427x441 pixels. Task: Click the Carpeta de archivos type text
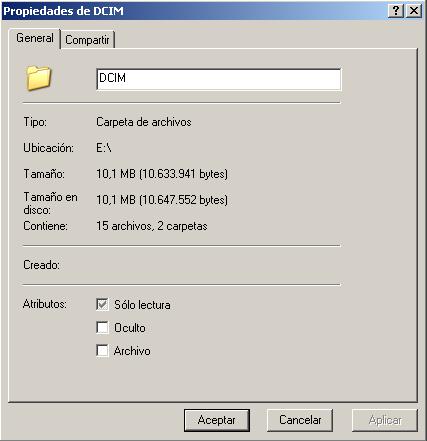point(144,122)
